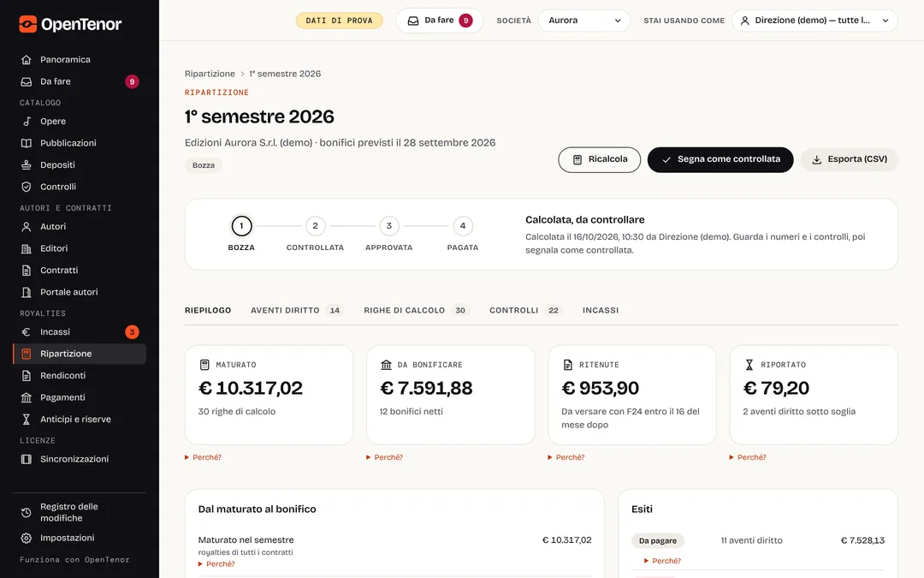Click the bank icon on Da bonificare card
The height and width of the screenshot is (578, 924).
(x=386, y=365)
